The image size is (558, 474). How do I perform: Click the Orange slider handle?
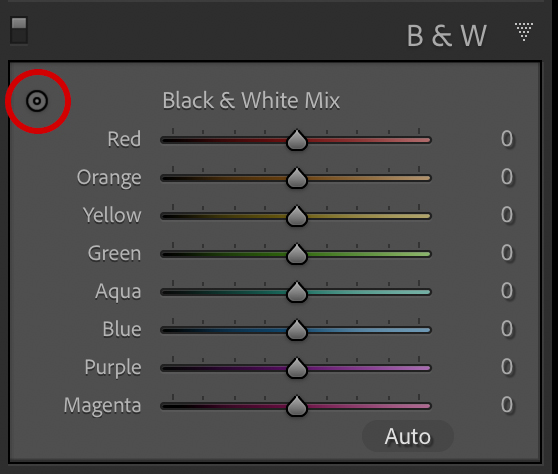pos(297,178)
